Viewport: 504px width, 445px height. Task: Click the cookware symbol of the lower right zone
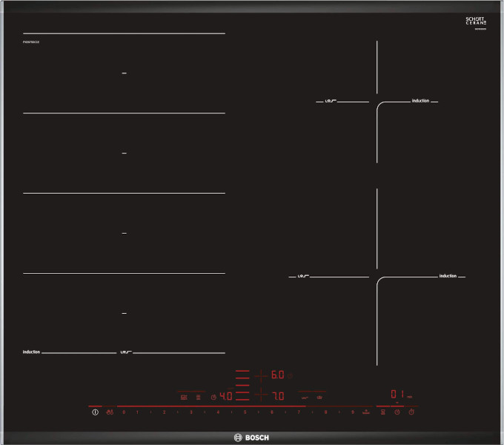tap(303, 276)
